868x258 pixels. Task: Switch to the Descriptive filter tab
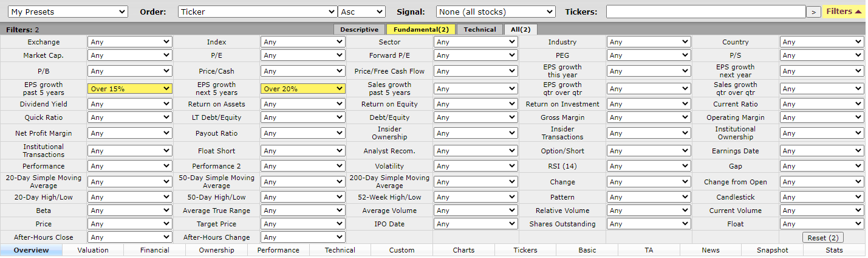[359, 29]
